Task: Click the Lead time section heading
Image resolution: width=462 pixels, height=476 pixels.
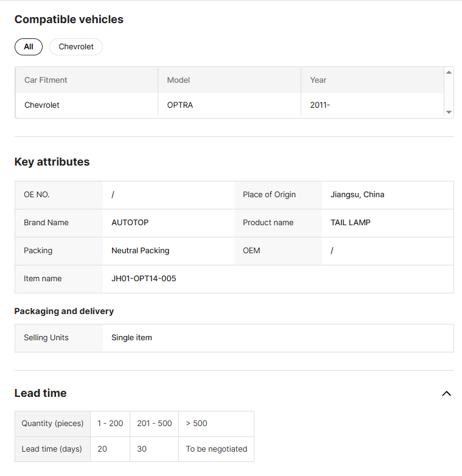Action: (41, 393)
